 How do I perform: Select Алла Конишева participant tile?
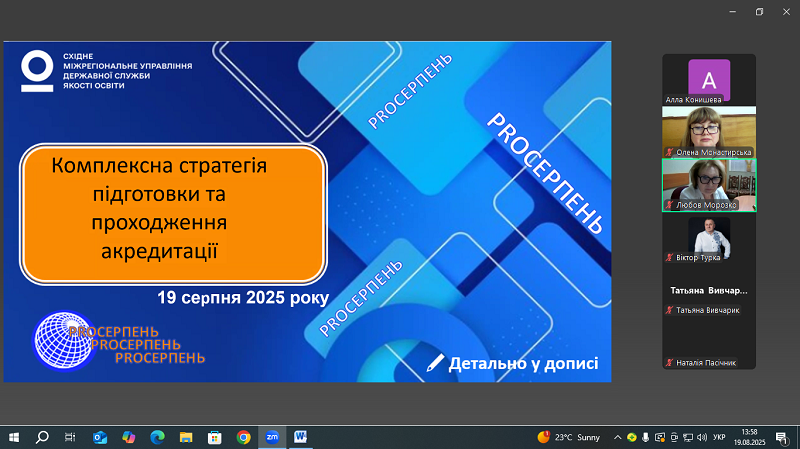pos(709,80)
